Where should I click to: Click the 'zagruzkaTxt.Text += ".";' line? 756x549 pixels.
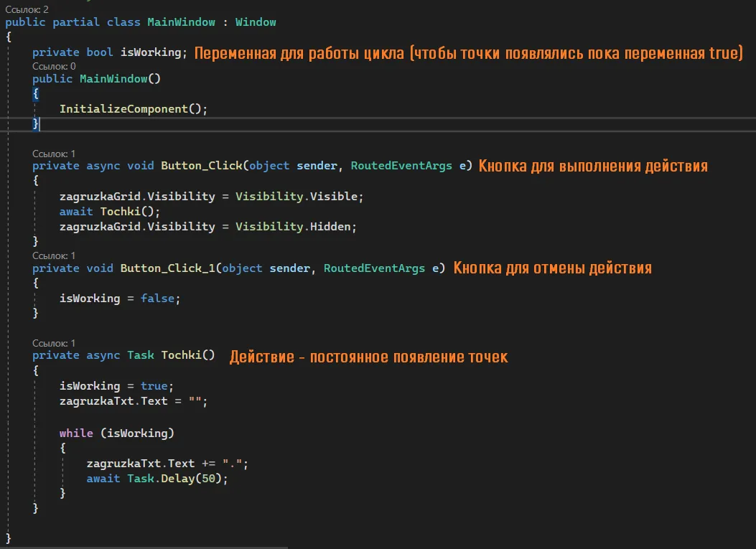tap(167, 464)
